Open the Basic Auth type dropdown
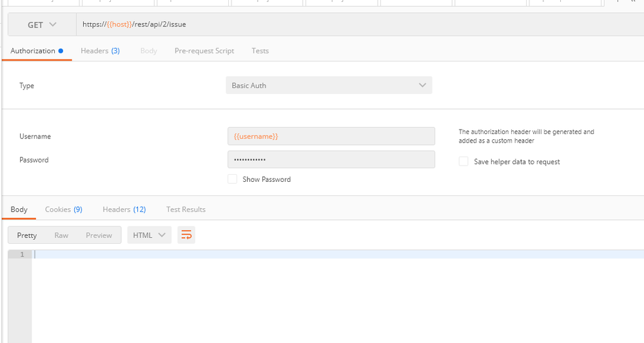 (329, 86)
